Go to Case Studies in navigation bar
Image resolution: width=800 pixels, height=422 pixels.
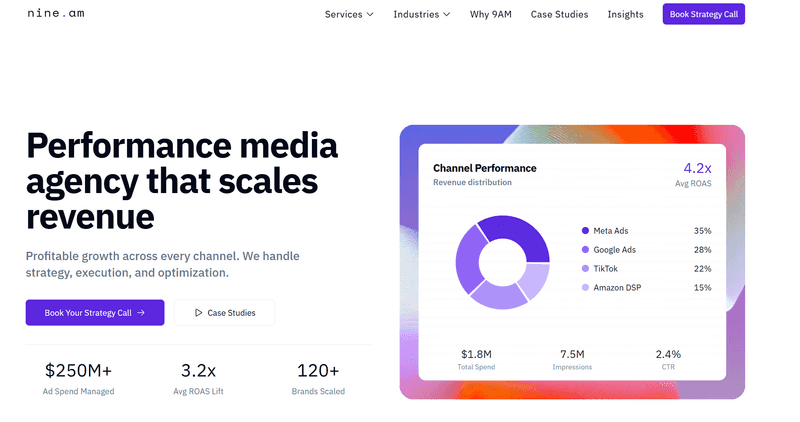(559, 14)
